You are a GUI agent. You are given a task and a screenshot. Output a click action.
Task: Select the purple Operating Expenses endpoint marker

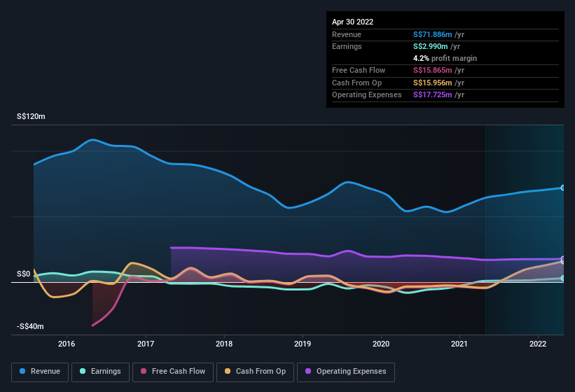pos(563,259)
